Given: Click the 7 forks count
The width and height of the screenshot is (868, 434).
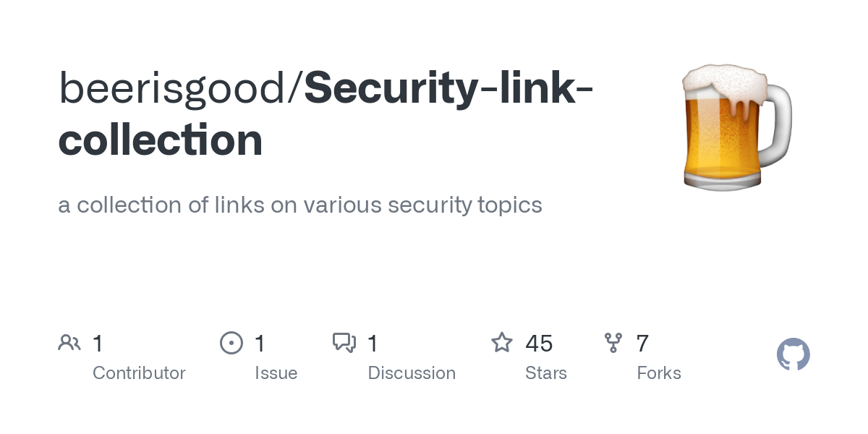Looking at the screenshot, I should point(642,344).
